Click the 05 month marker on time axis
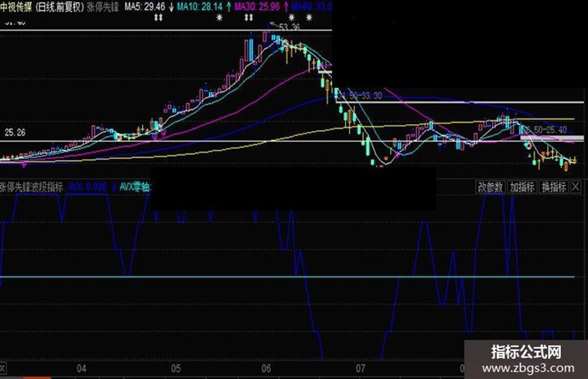 click(x=176, y=368)
